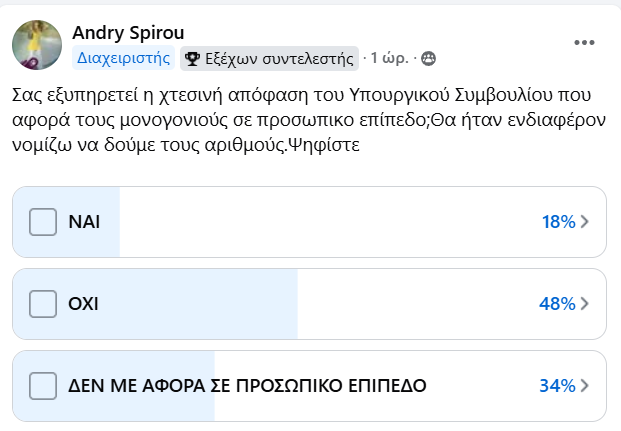View the 48% vote count for ΟΧΙ
Screen dimensions: 621x431
point(557,304)
